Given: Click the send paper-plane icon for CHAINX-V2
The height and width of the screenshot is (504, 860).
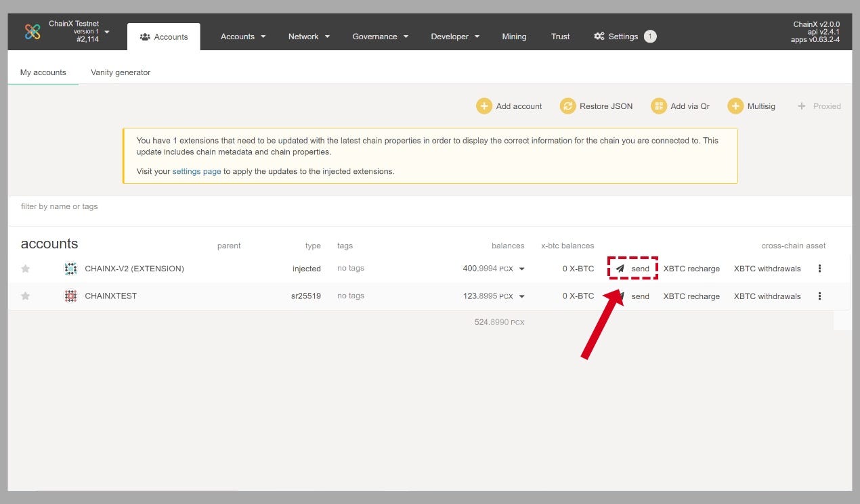Looking at the screenshot, I should 620,269.
